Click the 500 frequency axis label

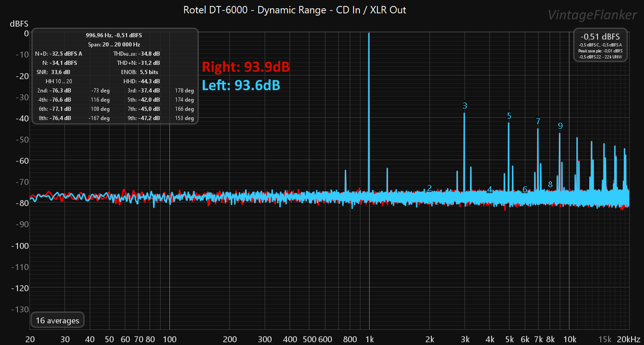click(309, 339)
